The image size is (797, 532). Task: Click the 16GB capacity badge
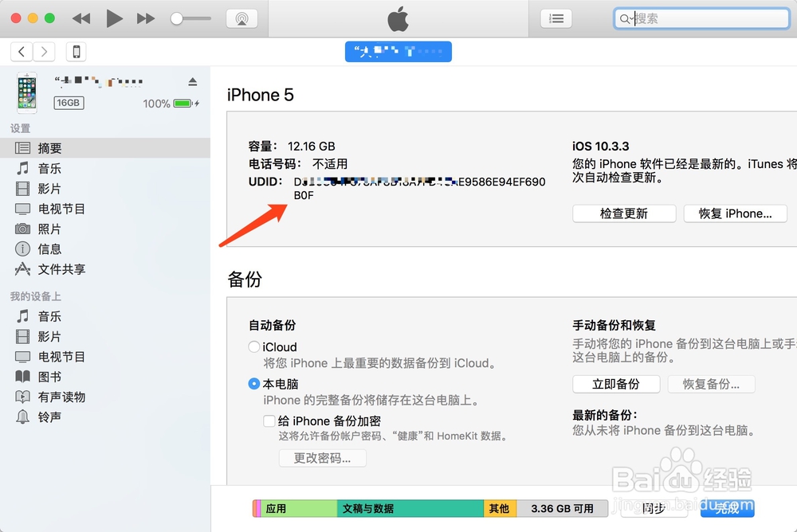point(69,104)
